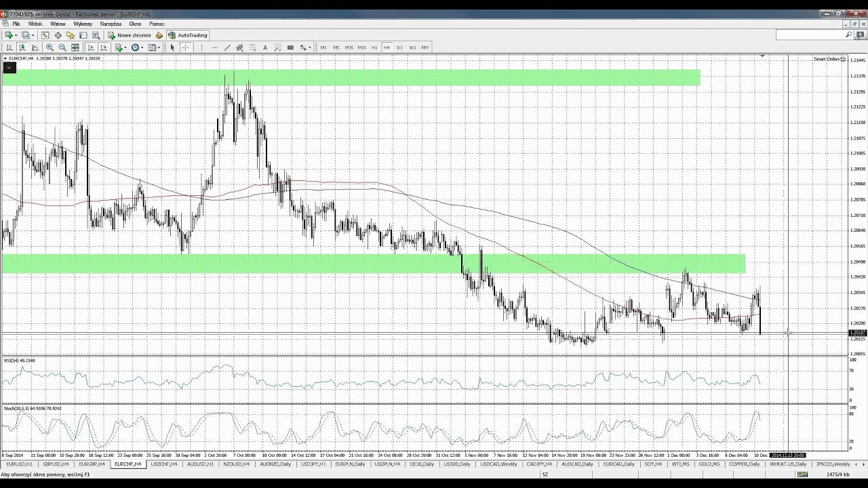Switch to the USDCHF,H4 chart tab

tap(163, 464)
